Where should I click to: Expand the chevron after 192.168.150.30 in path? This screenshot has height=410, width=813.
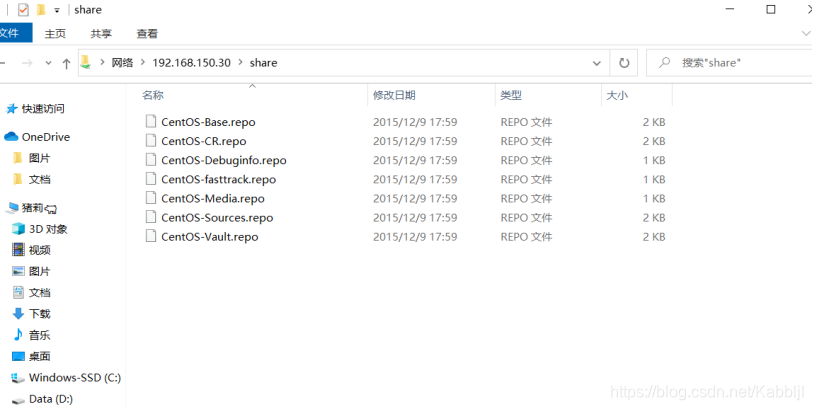coord(240,63)
